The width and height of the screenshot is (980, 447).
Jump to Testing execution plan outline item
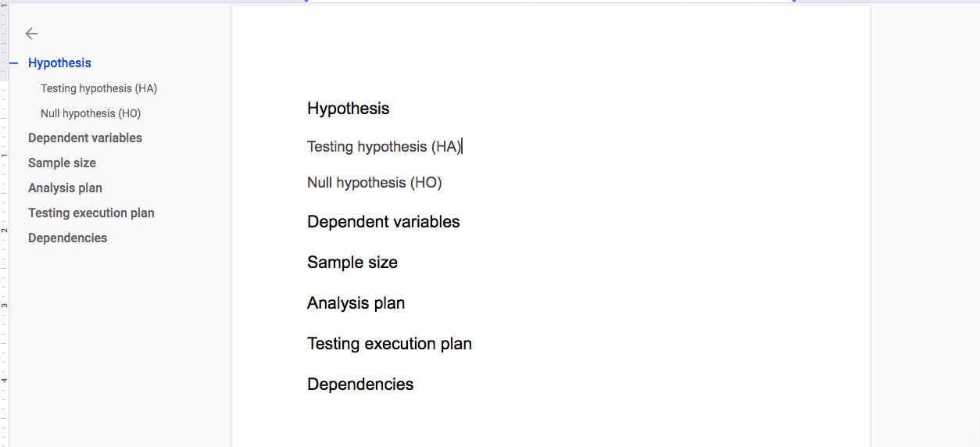pyautogui.click(x=91, y=213)
